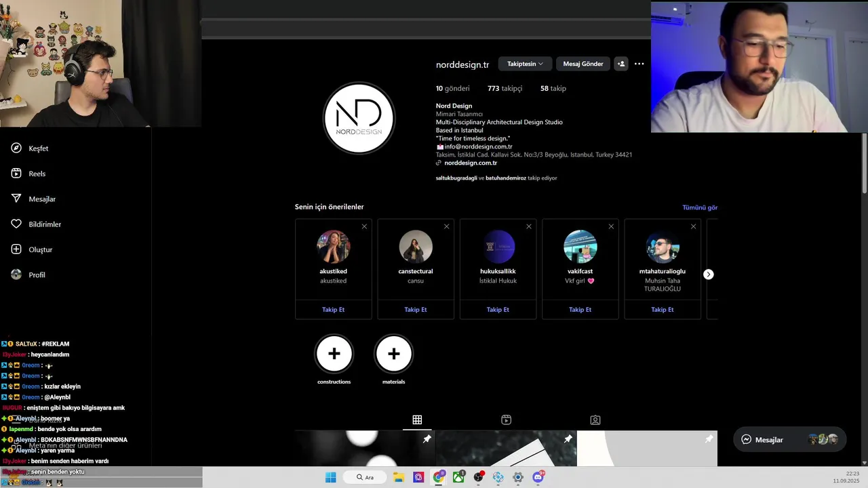View the 58 takip following list
This screenshot has height=488, width=868.
pyautogui.click(x=553, y=89)
